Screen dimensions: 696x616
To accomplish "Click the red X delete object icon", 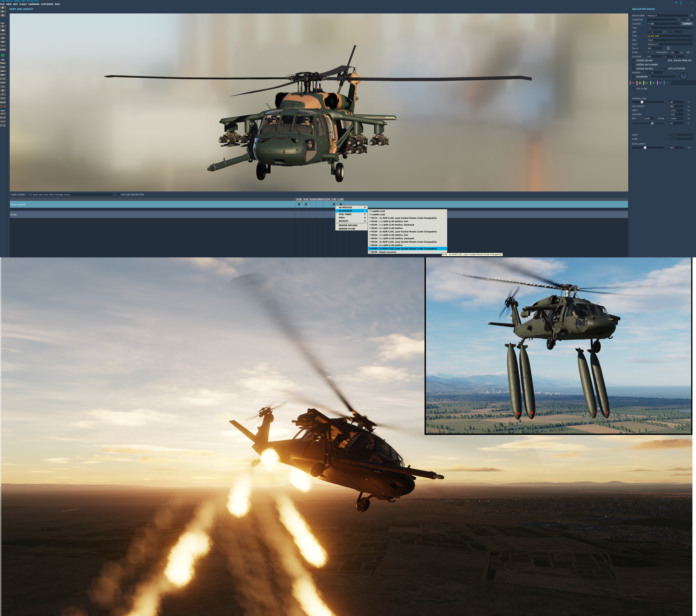I will click(x=3, y=106).
